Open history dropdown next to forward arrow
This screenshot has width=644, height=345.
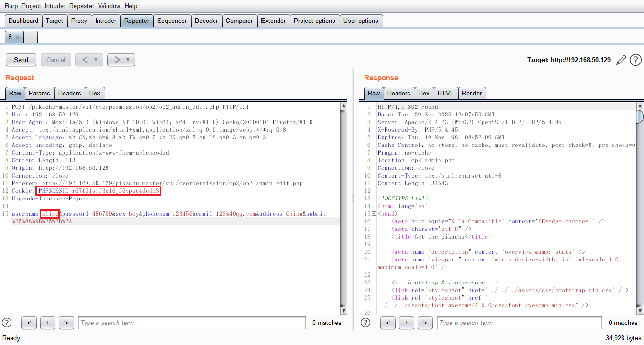pos(129,60)
